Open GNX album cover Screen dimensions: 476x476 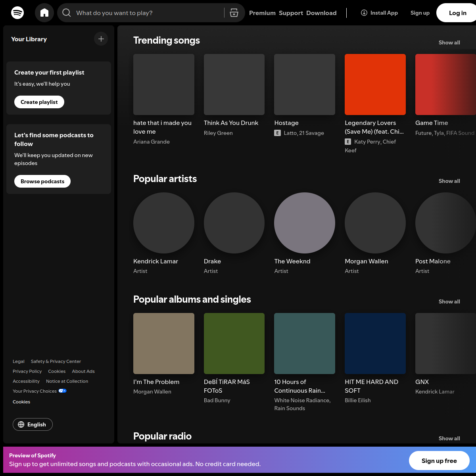coord(445,344)
